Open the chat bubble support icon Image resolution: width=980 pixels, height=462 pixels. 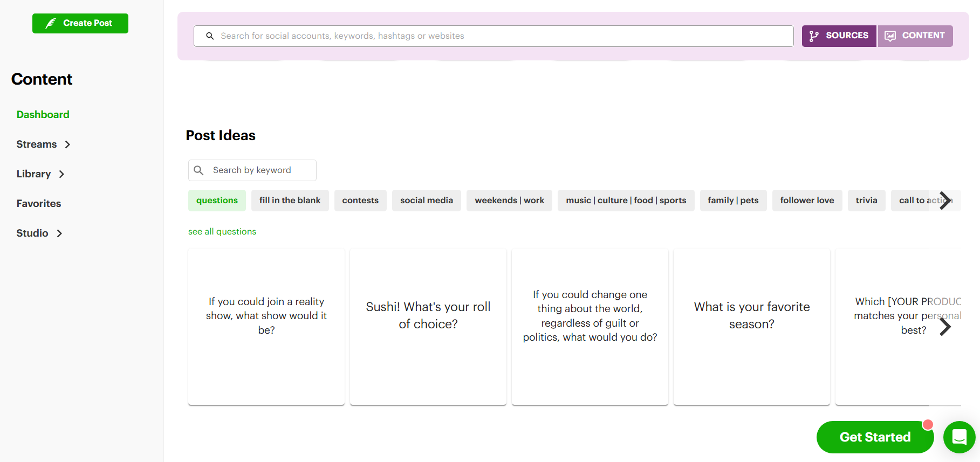(x=959, y=437)
